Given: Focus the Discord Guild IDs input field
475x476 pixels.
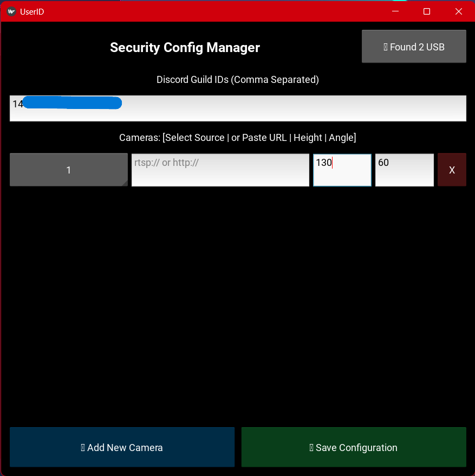Looking at the screenshot, I should 238,108.
